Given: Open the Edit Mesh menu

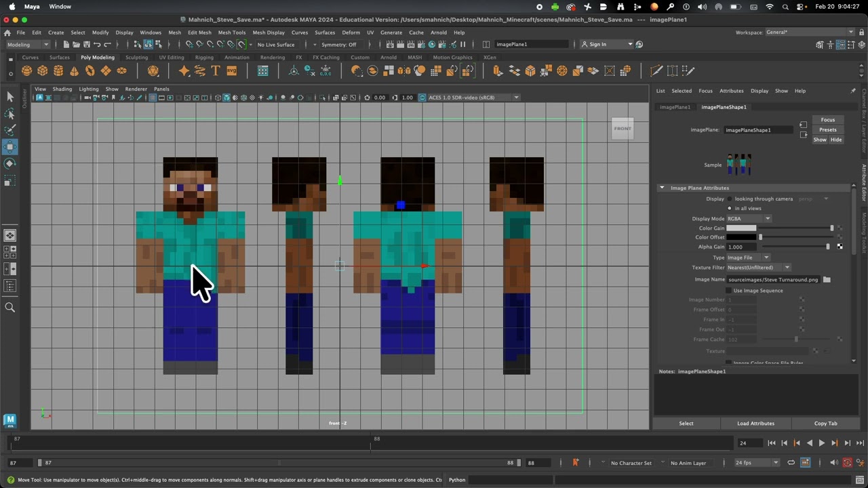Looking at the screenshot, I should [x=199, y=33].
